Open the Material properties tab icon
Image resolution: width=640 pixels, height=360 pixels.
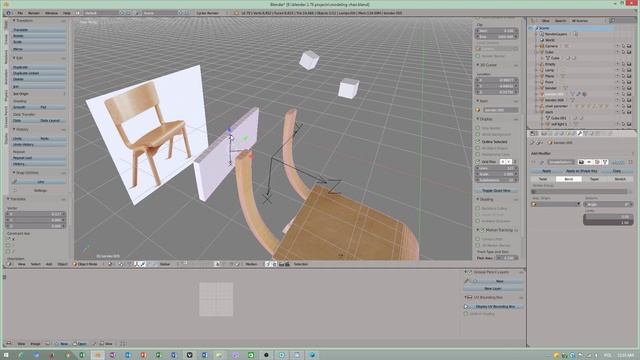(591, 133)
